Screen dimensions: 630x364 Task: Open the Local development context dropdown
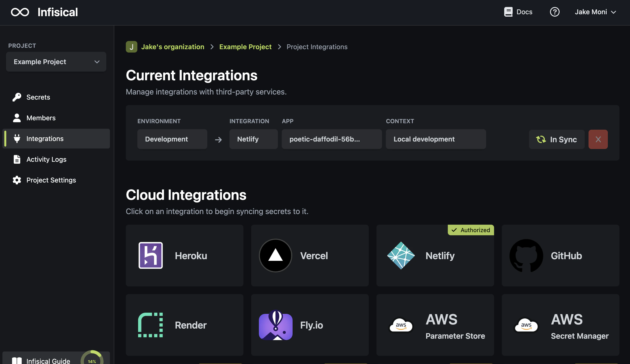436,139
